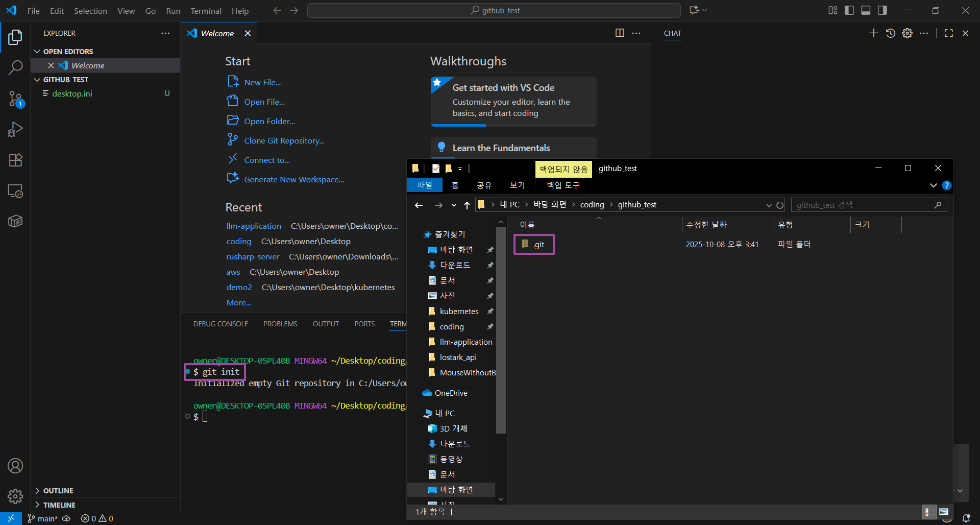
Task: Open the Search view in activity bar
Action: point(15,67)
